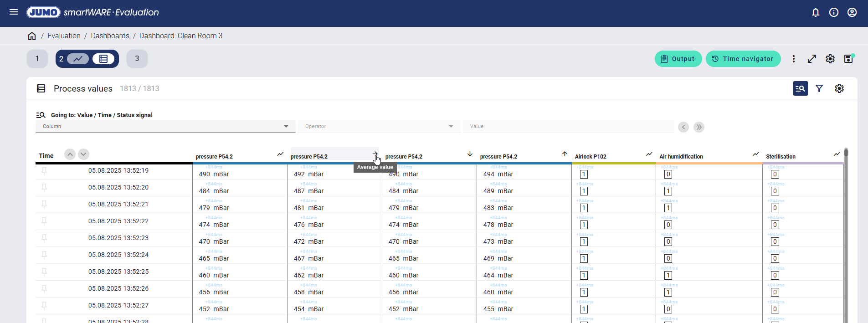Open the Column dropdown
868x323 pixels.
coord(165,126)
